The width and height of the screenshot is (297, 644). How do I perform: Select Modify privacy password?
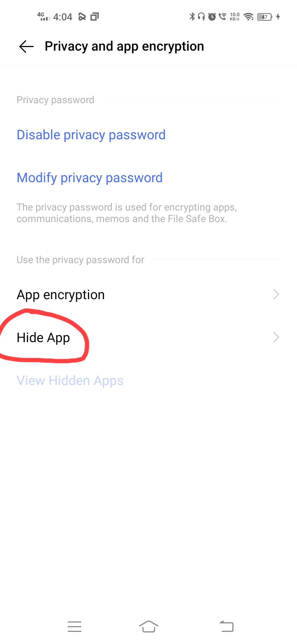(x=90, y=178)
